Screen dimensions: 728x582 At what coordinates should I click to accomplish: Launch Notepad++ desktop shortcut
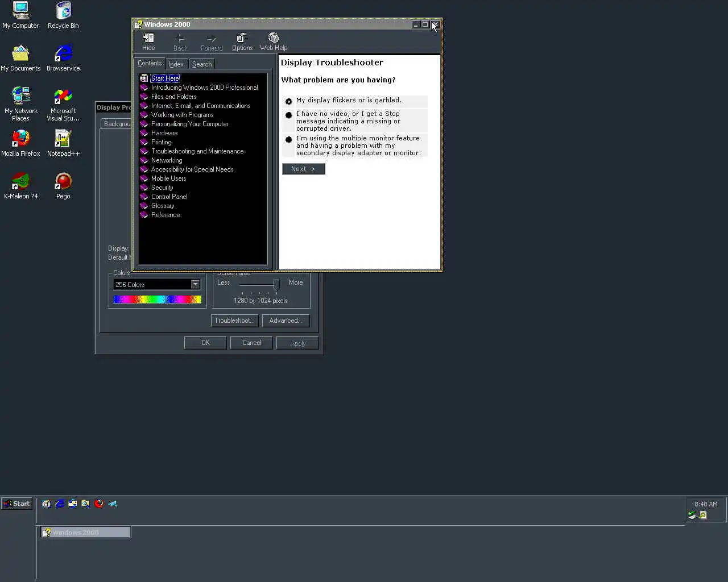63,143
